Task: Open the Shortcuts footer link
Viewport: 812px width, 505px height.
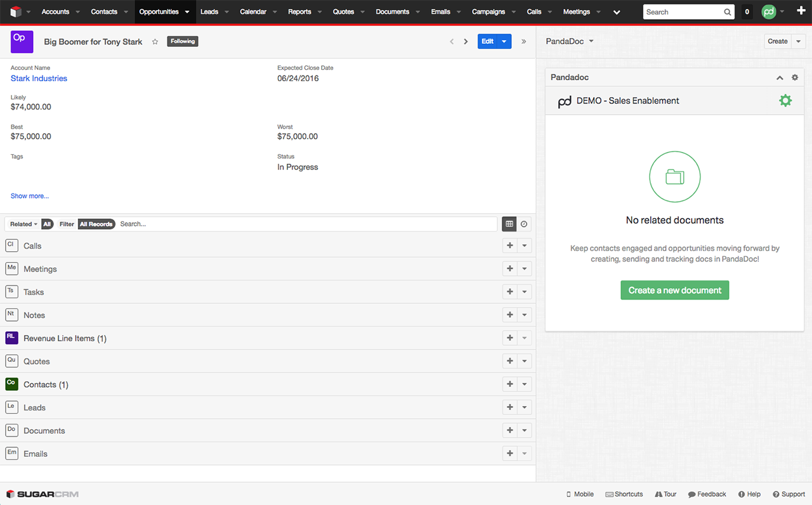Action: click(x=624, y=494)
